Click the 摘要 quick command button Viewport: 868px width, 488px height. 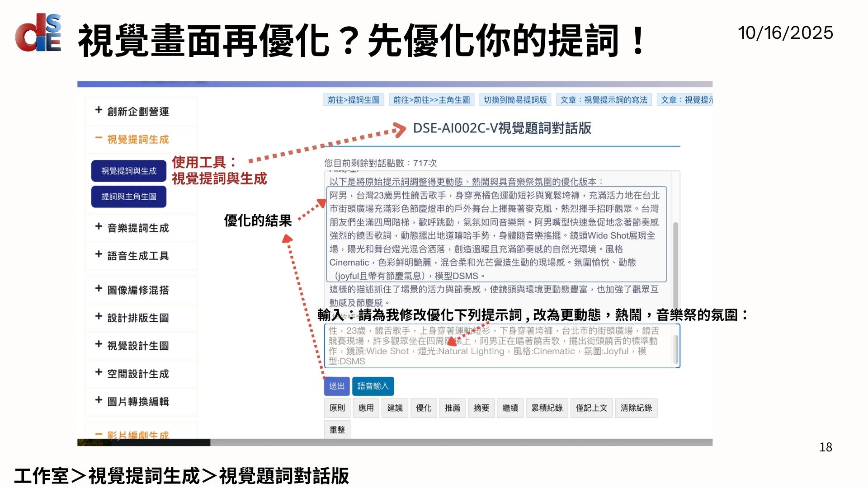(481, 408)
